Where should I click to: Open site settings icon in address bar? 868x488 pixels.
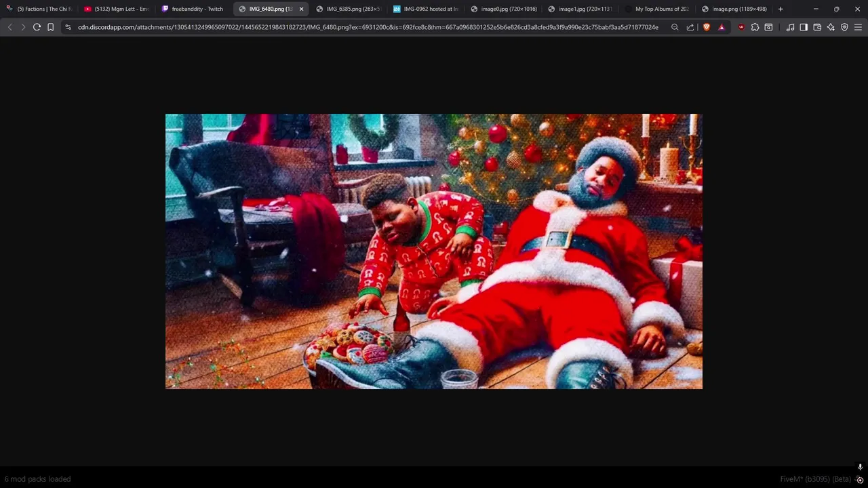[68, 27]
